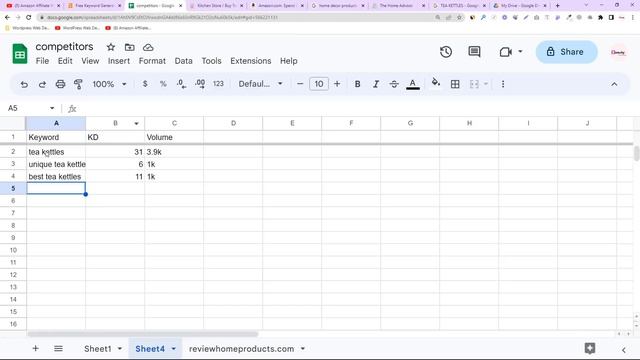Switch to the reviewhomeproducts.com tab

[241, 349]
